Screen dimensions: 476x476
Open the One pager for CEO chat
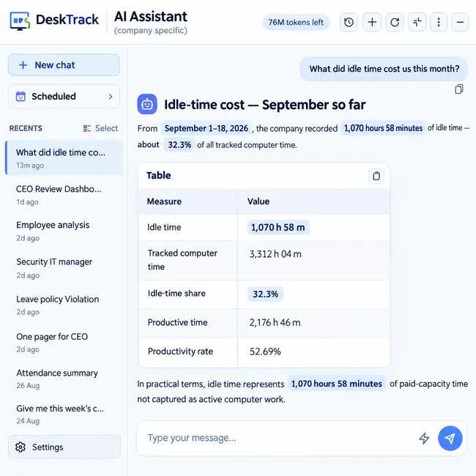coord(64,342)
